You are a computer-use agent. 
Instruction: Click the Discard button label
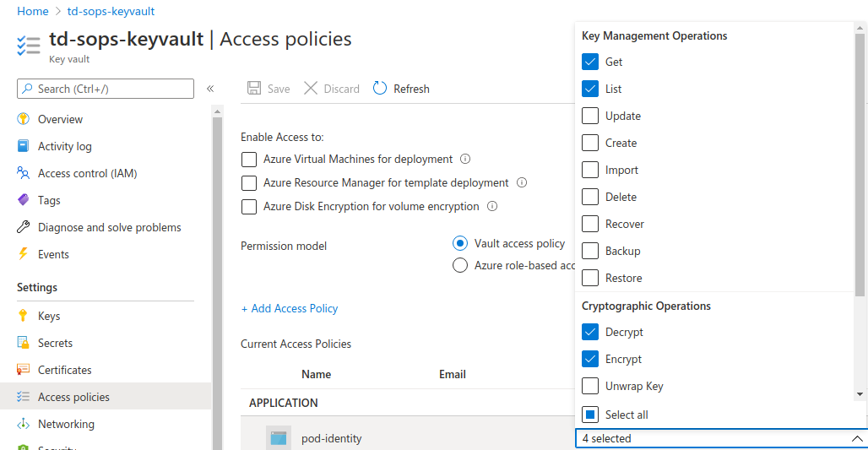(x=342, y=89)
